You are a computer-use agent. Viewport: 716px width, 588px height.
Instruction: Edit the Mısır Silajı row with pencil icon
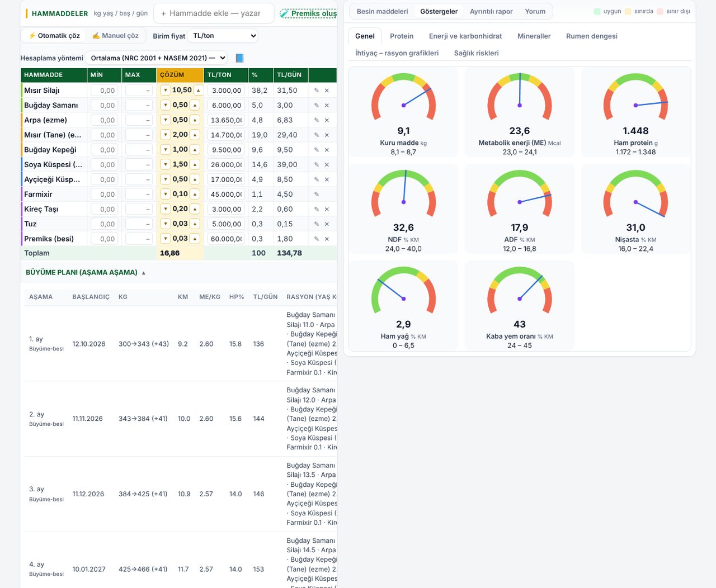(317, 91)
